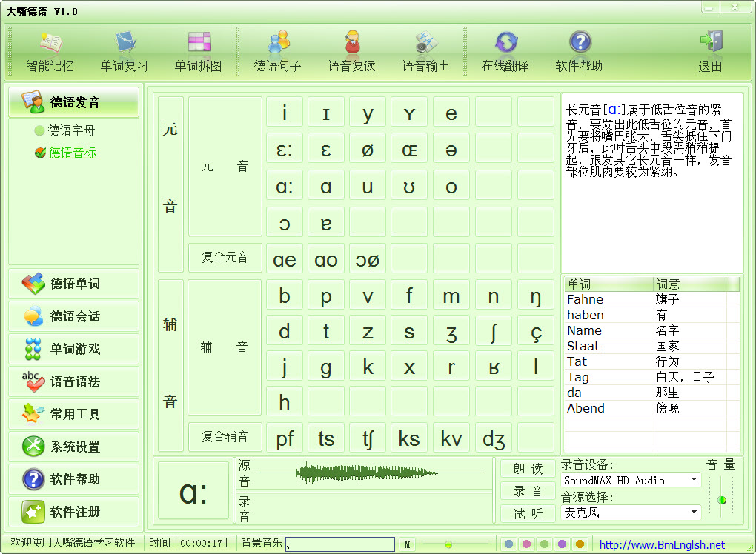Click the M button beside background music field
Screen dimensions: 756x554
click(408, 544)
